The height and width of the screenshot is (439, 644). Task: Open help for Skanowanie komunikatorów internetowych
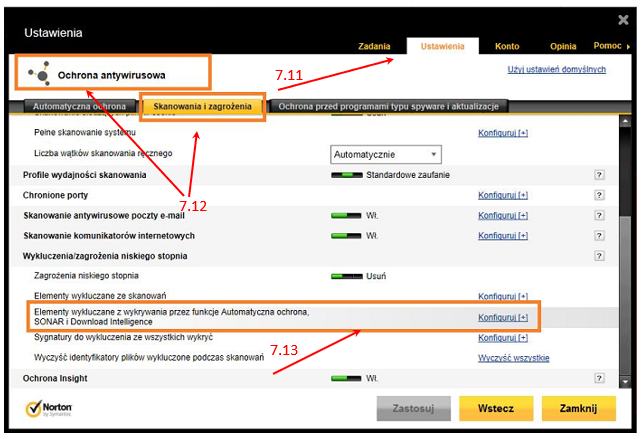599,236
